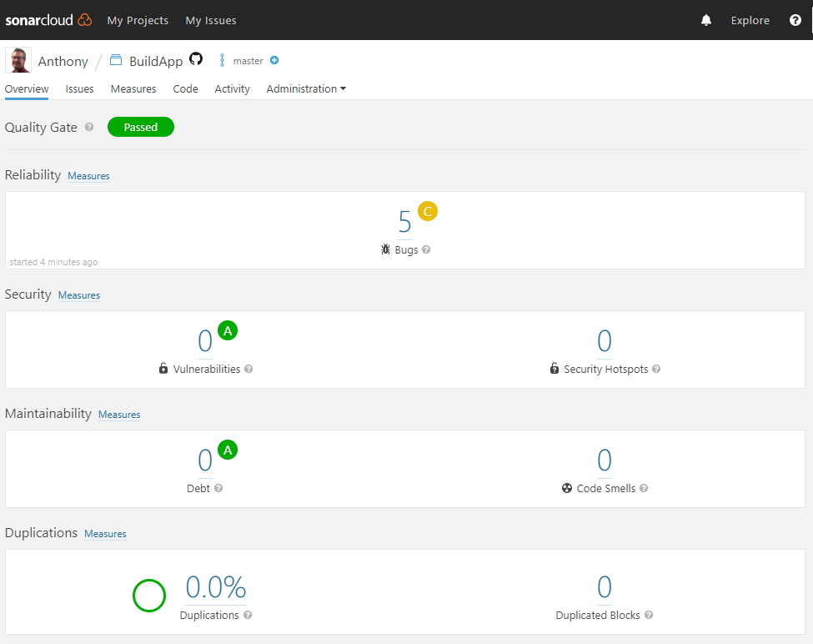Open help icon next to Duplications
The width and height of the screenshot is (813, 644).
tap(248, 615)
